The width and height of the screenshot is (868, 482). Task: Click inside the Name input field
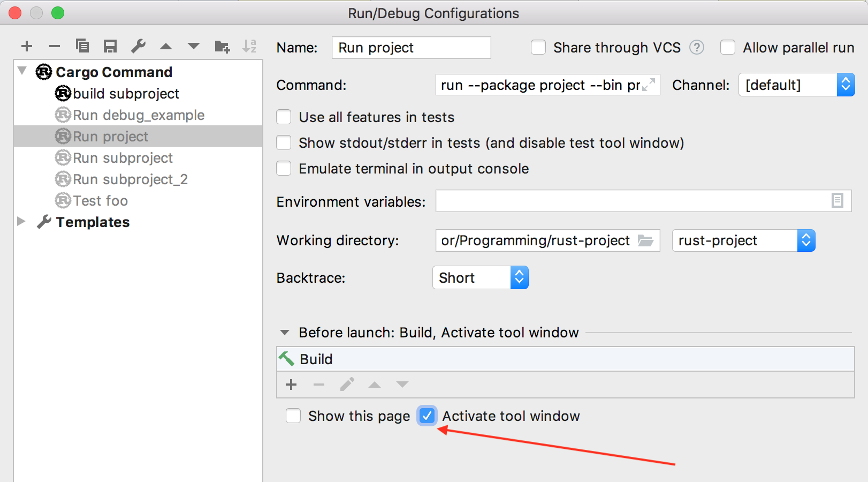pyautogui.click(x=410, y=48)
